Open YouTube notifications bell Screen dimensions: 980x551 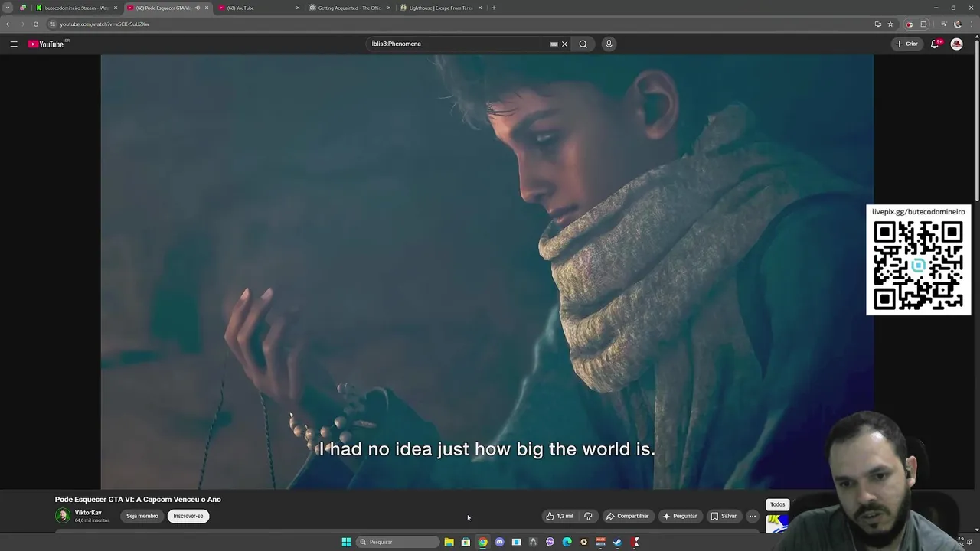(935, 44)
